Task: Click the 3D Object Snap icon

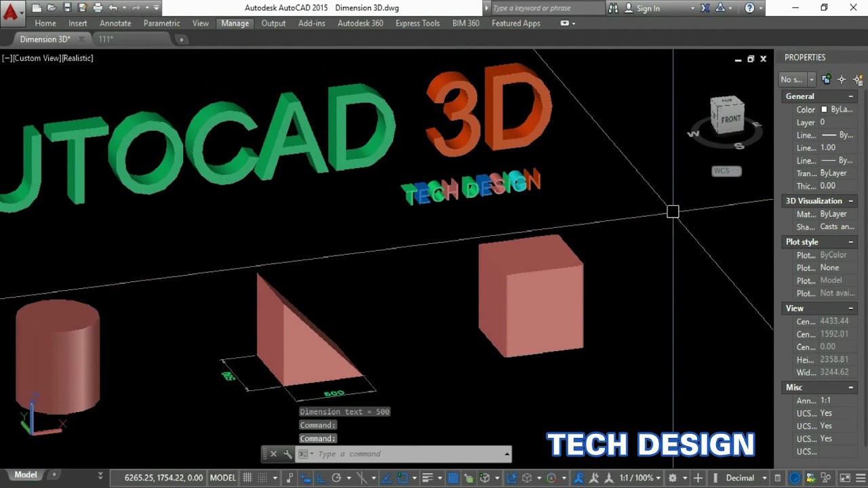Action: tap(484, 478)
